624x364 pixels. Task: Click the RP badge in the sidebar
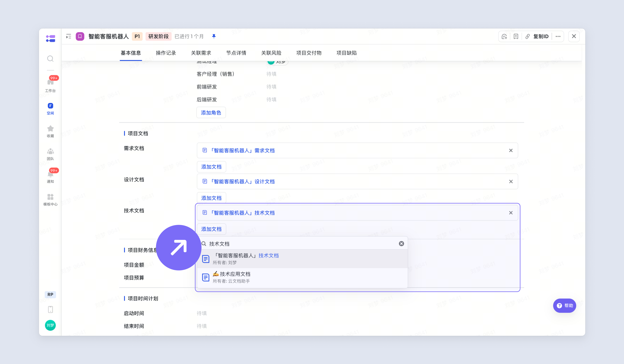pos(50,294)
